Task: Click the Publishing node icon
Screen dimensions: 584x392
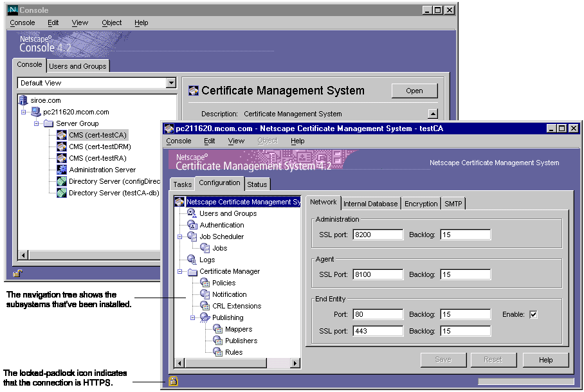Action: tap(205, 317)
